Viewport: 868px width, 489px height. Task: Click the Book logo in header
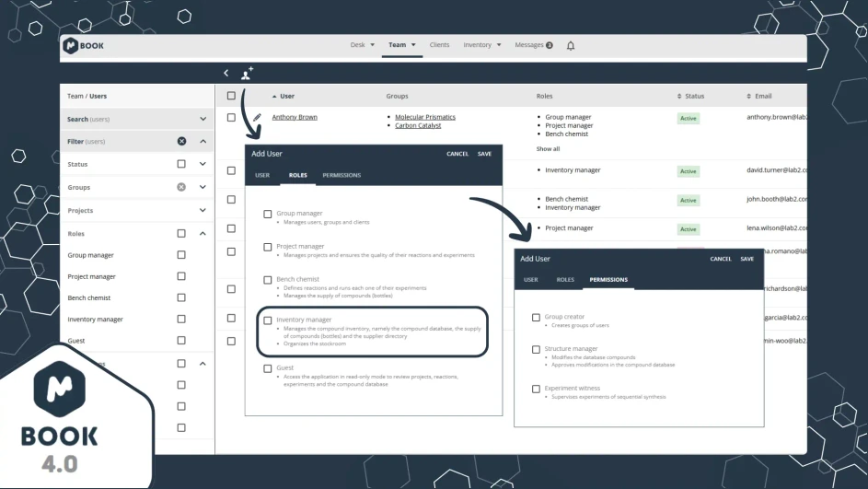83,45
